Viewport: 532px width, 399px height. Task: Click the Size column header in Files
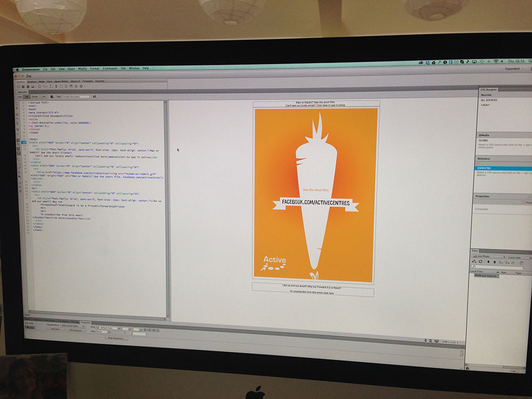tap(504, 272)
